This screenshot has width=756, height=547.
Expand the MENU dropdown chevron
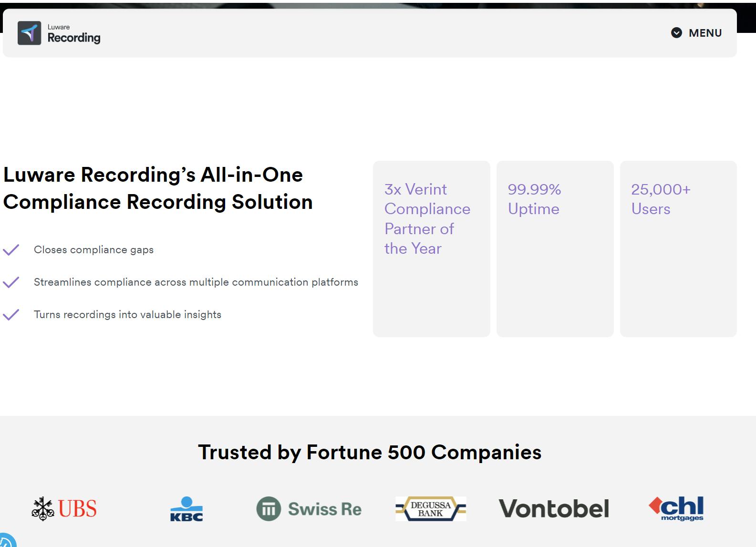click(x=676, y=33)
